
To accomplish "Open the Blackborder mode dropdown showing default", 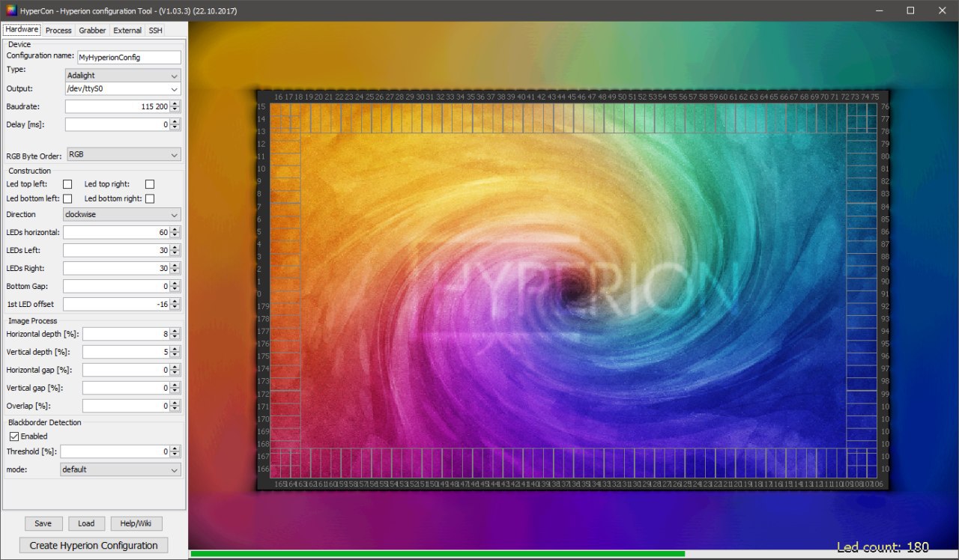I will click(x=121, y=469).
